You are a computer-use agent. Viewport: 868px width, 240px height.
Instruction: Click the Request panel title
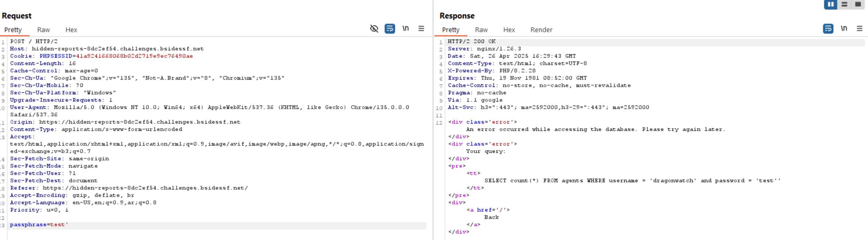click(16, 16)
